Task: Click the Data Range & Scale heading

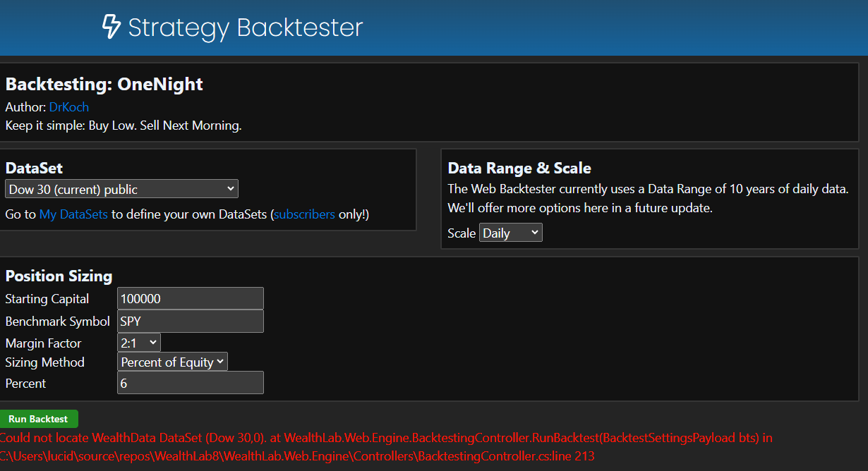Action: tap(519, 168)
